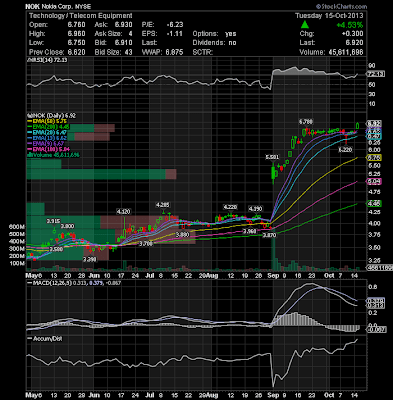Click the pink 5.04 EMA price tag
The image size is (393, 400).
pos(374,182)
